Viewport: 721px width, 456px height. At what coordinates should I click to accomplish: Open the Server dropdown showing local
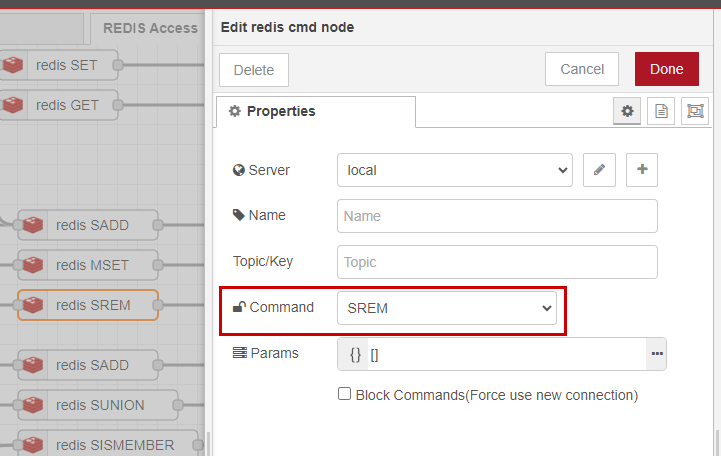coord(455,170)
